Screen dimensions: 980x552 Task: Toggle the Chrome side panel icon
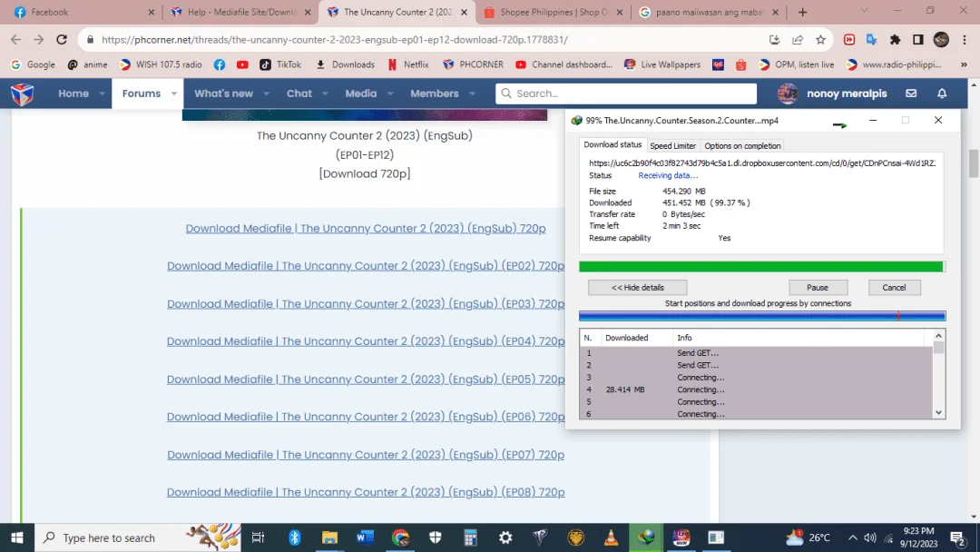click(x=918, y=39)
